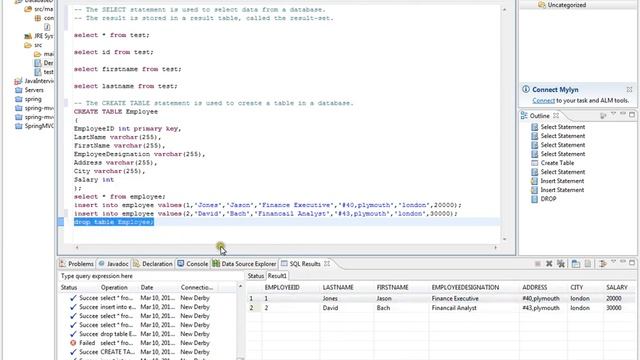Click Outline sort toolbar icon
The height and width of the screenshot is (360, 640).
tap(603, 116)
